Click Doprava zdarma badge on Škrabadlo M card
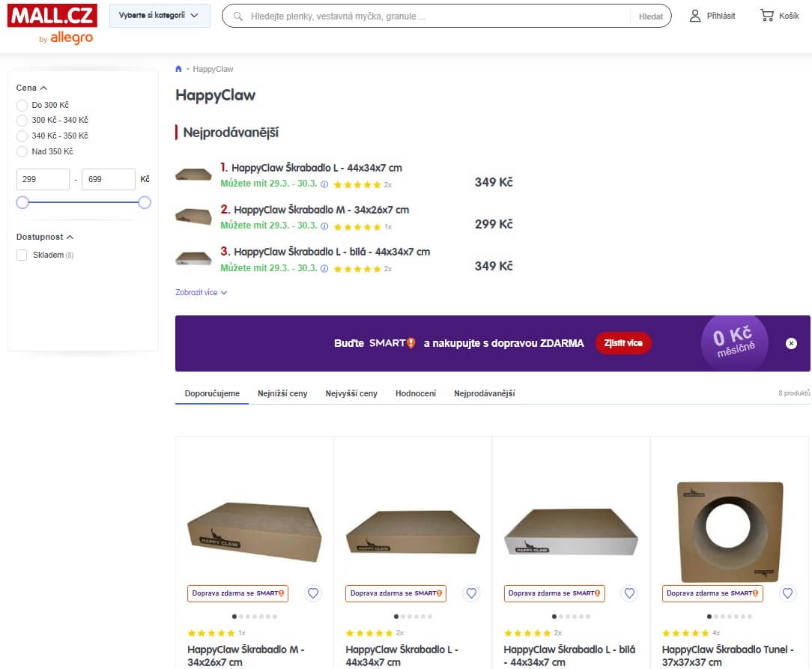The height and width of the screenshot is (669, 812). click(237, 593)
